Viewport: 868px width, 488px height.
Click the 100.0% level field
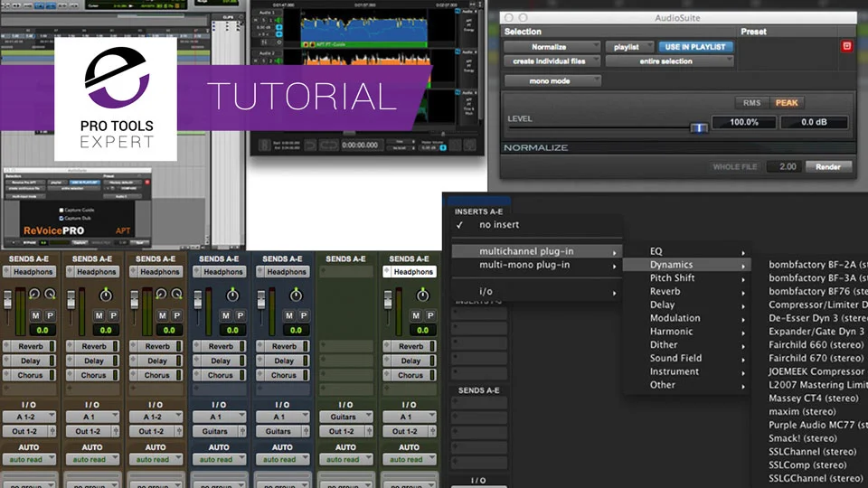click(x=743, y=122)
